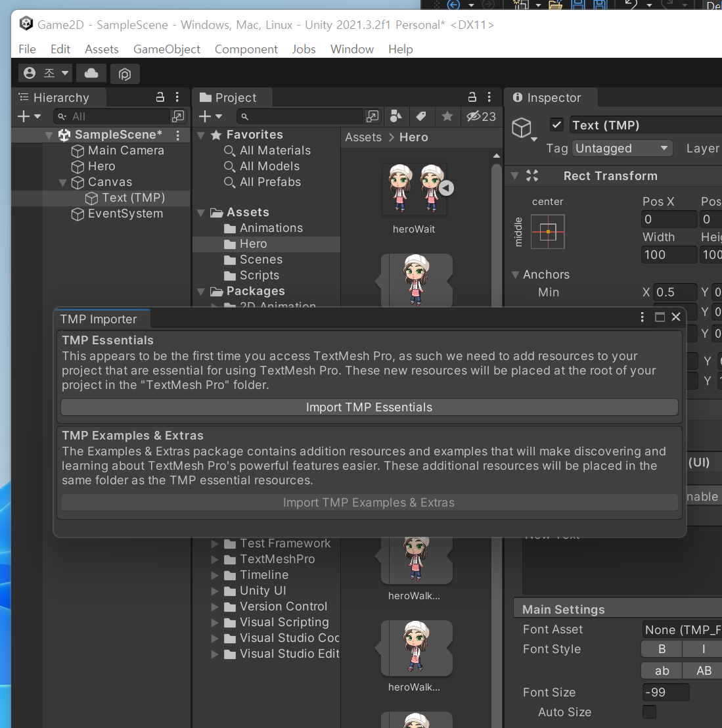The image size is (722, 728).
Task: Click the Hierarchy search field
Action: 112,116
